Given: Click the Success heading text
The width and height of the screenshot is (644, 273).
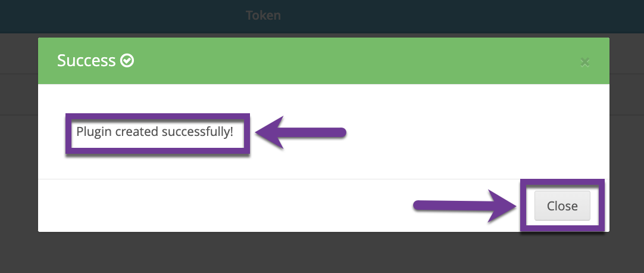Looking at the screenshot, I should [x=86, y=60].
